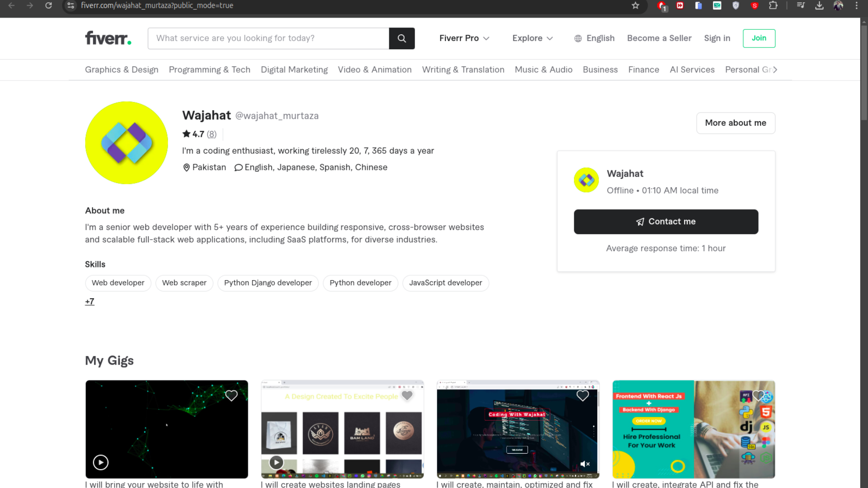The height and width of the screenshot is (488, 868).
Task: Expand the Explore dropdown
Action: (x=532, y=38)
